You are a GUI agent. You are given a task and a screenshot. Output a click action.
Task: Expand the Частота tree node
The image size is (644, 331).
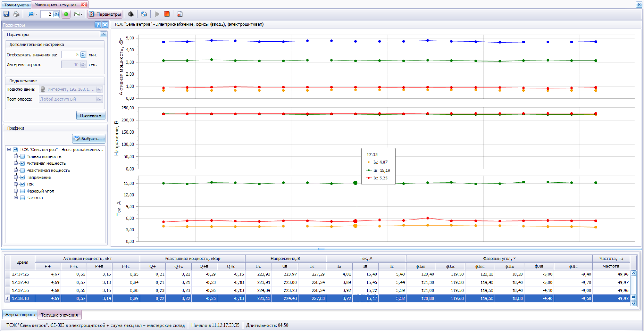click(x=16, y=197)
